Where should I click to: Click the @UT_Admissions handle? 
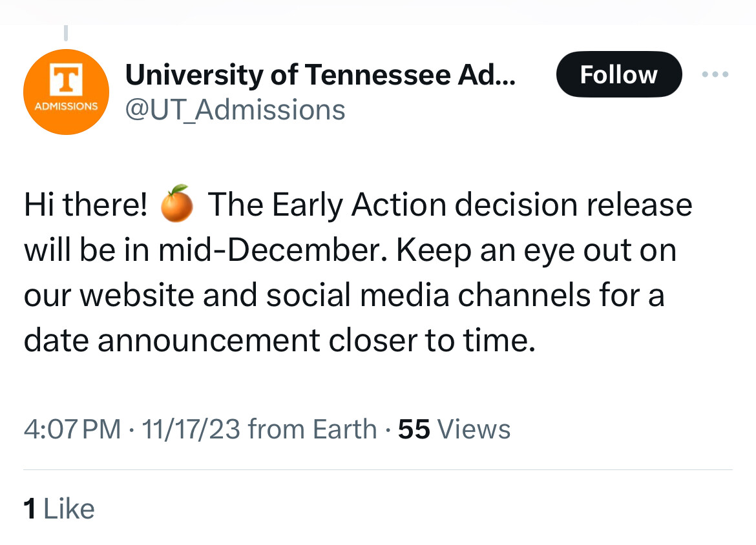pyautogui.click(x=235, y=109)
